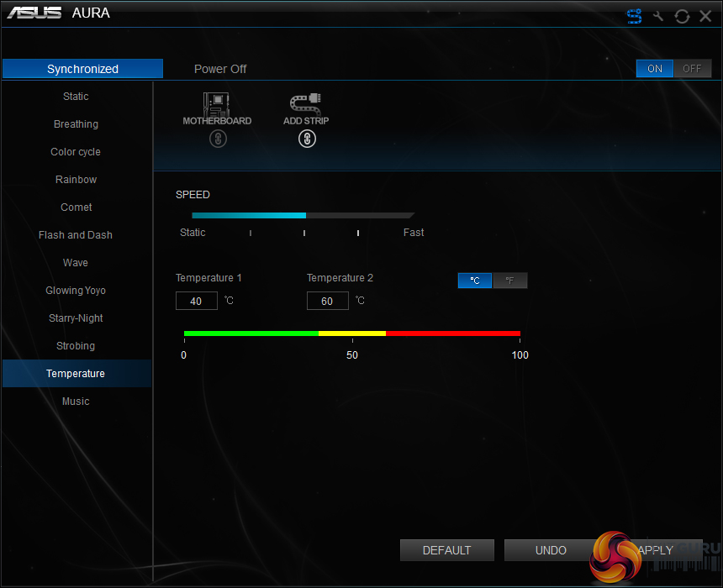Select Static lighting effect
Viewport: 723px width, 588px height.
click(76, 97)
